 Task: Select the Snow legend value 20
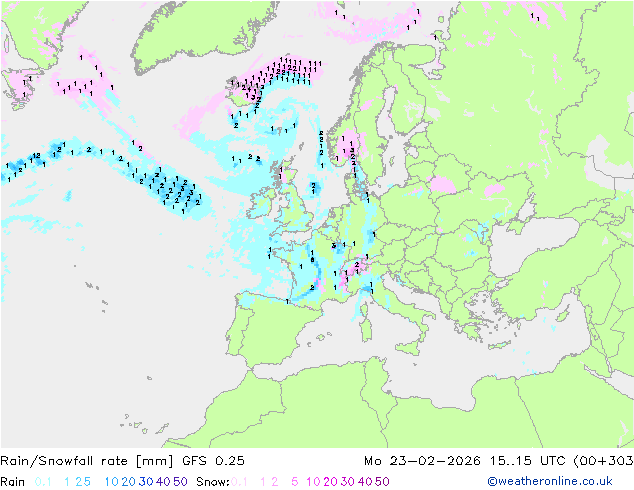coord(330,482)
